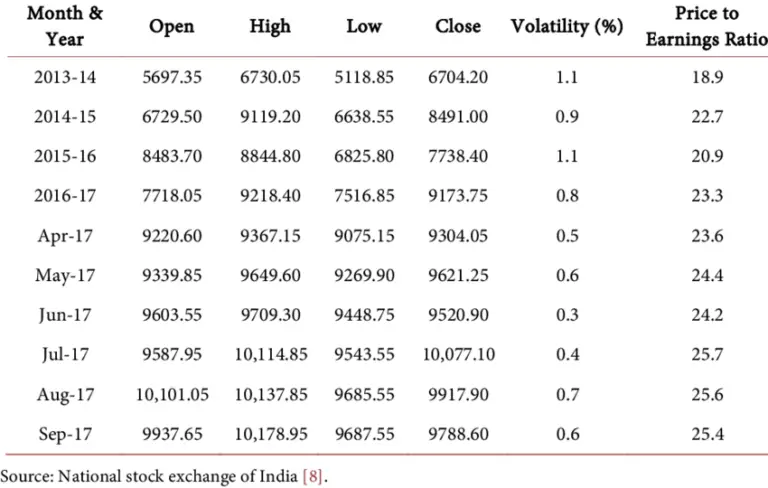This screenshot has height=488, width=768.
Task: Select the "Low" column header
Action: 364,27
